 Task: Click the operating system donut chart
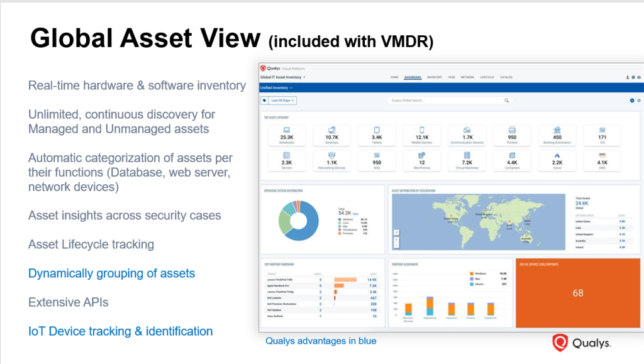click(299, 221)
